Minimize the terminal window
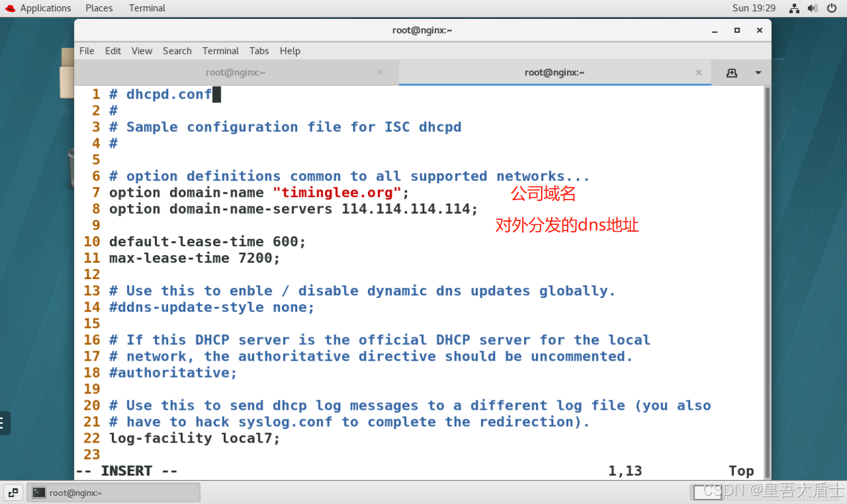Screen dimensions: 847x504 click(715, 30)
